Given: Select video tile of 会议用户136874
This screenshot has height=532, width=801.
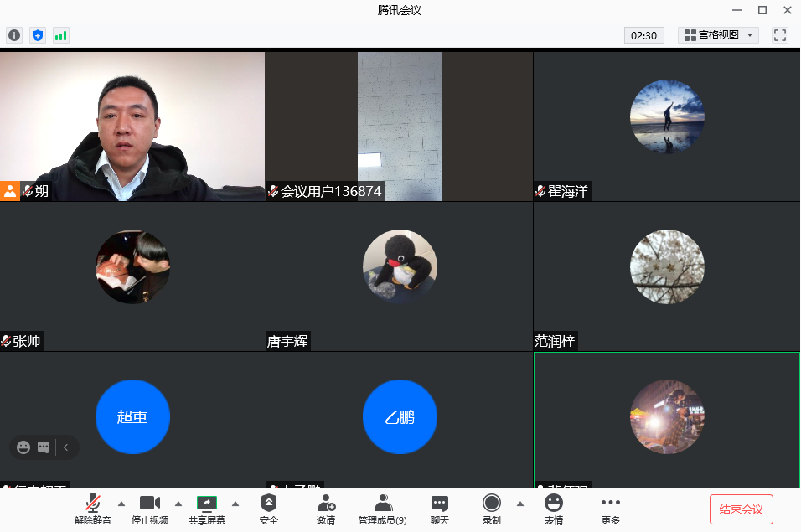Looking at the screenshot, I should click(400, 127).
